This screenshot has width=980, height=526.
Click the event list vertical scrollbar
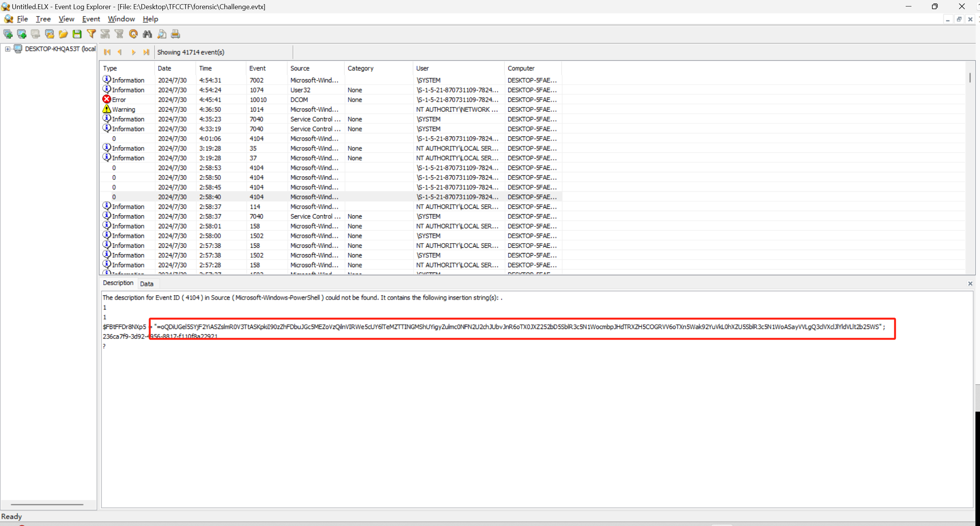click(970, 172)
